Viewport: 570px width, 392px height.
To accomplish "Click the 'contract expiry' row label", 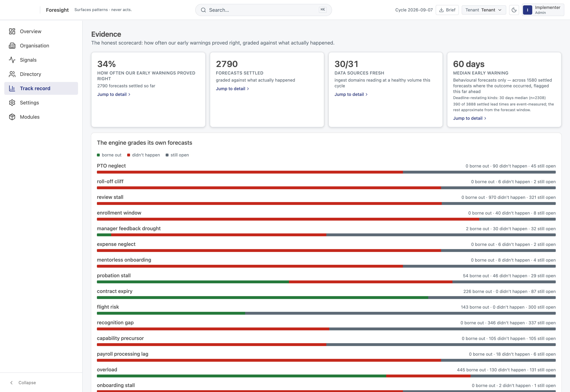I will point(115,291).
